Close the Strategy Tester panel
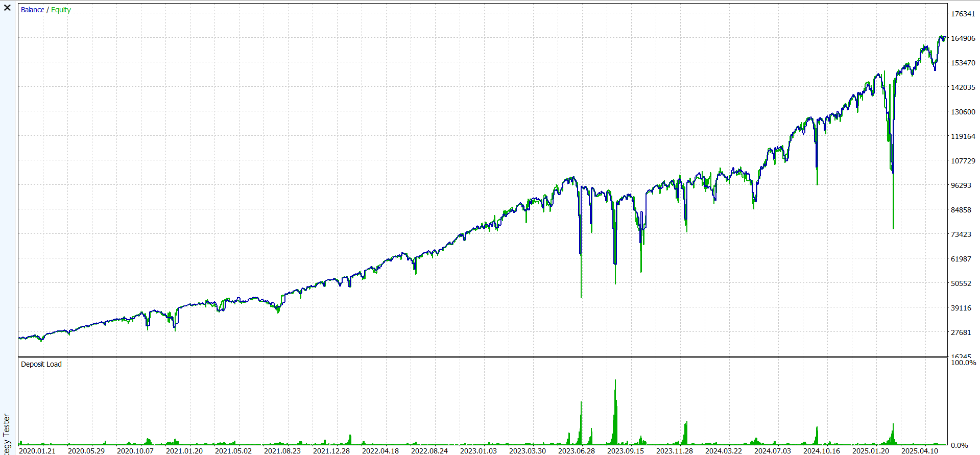This screenshot has width=980, height=455. point(7,8)
